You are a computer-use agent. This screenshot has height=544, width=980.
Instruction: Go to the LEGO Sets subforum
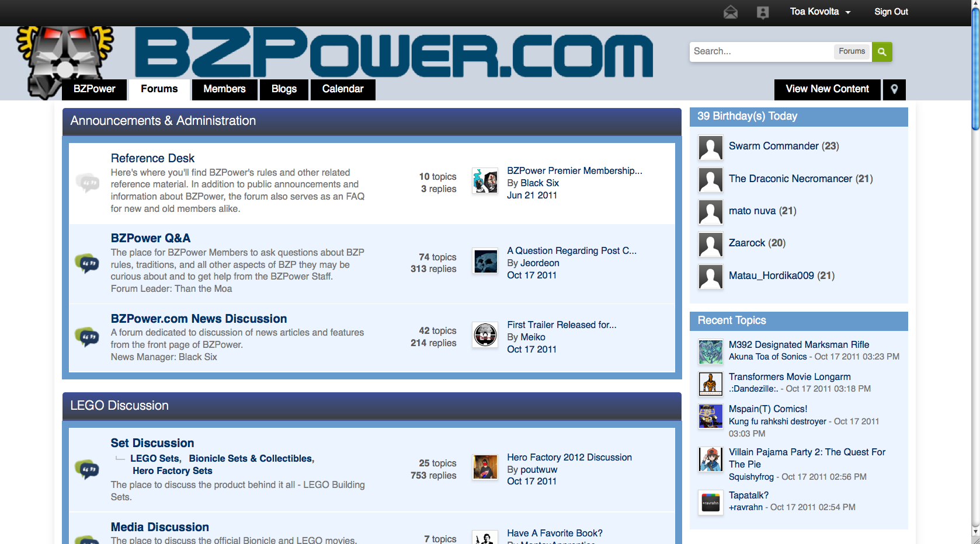point(155,459)
